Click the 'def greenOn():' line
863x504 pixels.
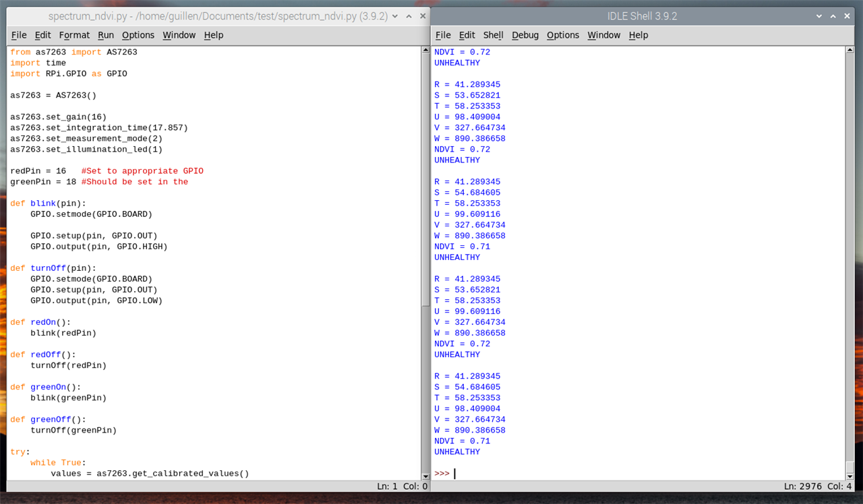pyautogui.click(x=45, y=386)
